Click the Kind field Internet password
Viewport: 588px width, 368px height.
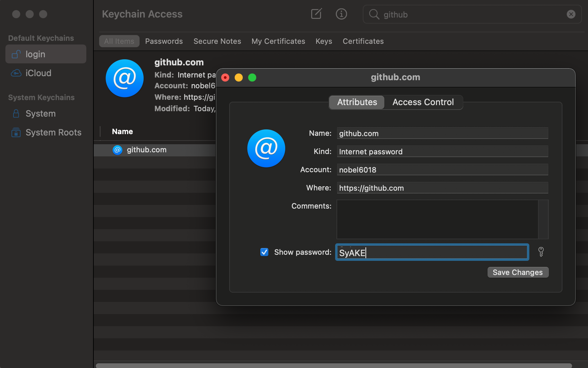click(x=442, y=151)
